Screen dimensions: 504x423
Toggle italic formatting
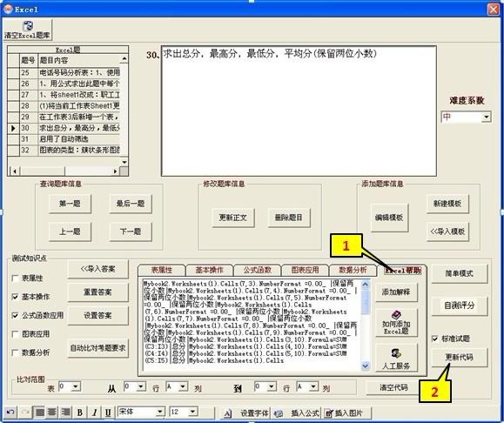pos(95,412)
